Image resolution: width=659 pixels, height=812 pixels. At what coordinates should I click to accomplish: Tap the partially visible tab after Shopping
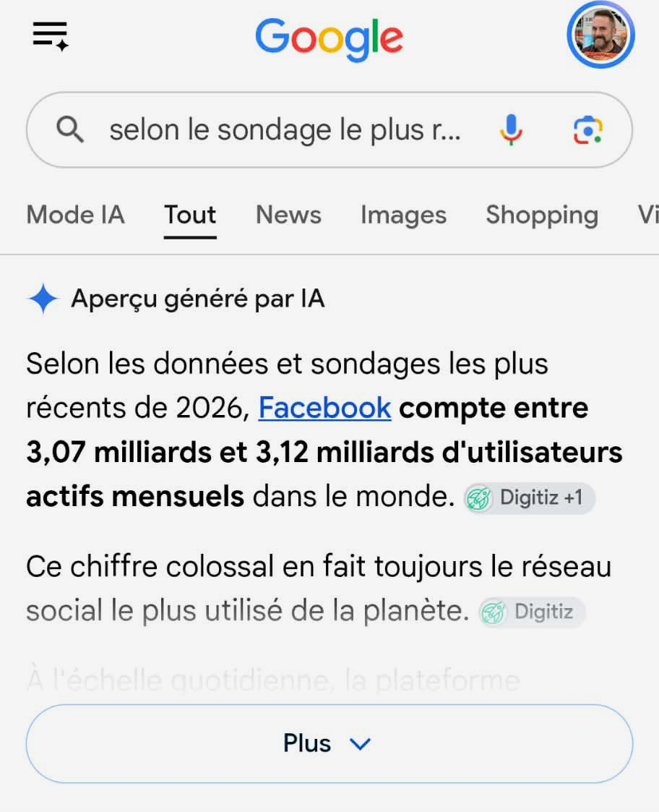pos(648,215)
